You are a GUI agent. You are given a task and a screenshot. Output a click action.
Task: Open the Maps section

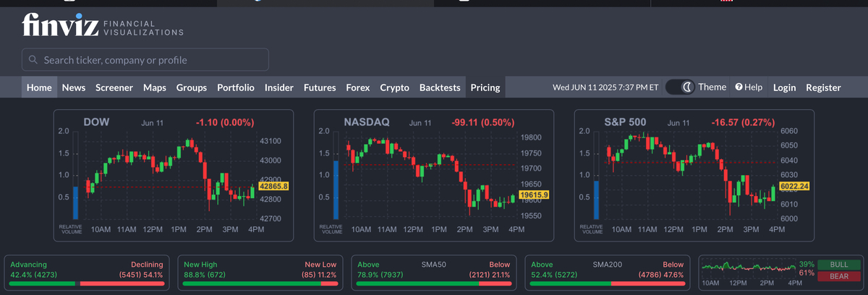[155, 87]
